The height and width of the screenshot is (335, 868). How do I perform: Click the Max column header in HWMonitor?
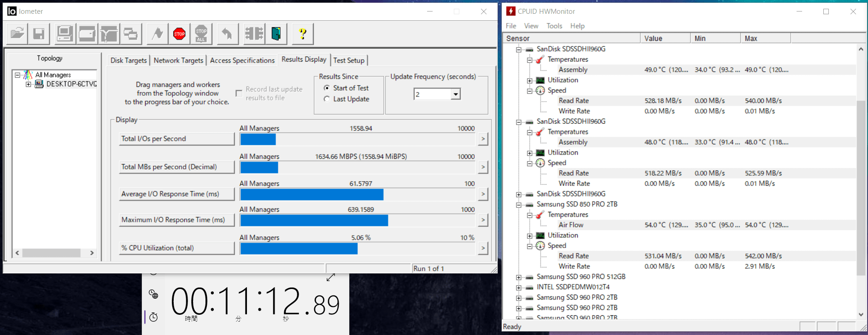coord(766,38)
